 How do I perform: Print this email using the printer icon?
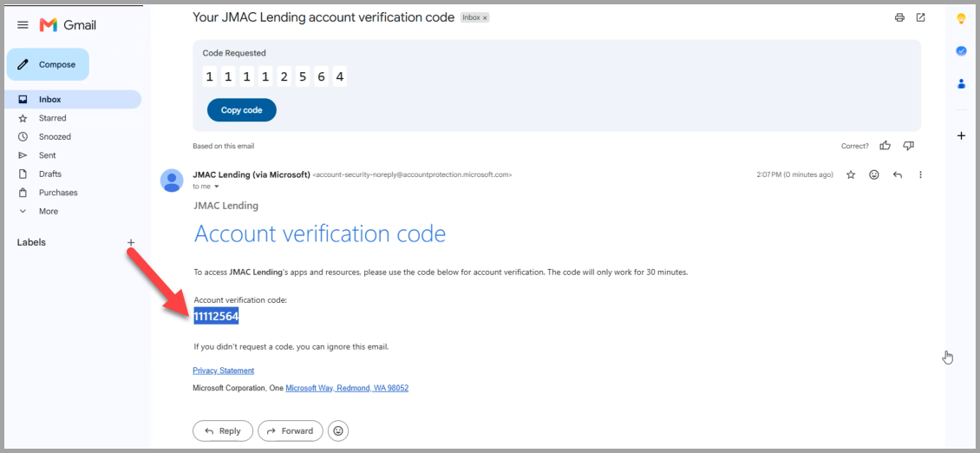(899, 17)
